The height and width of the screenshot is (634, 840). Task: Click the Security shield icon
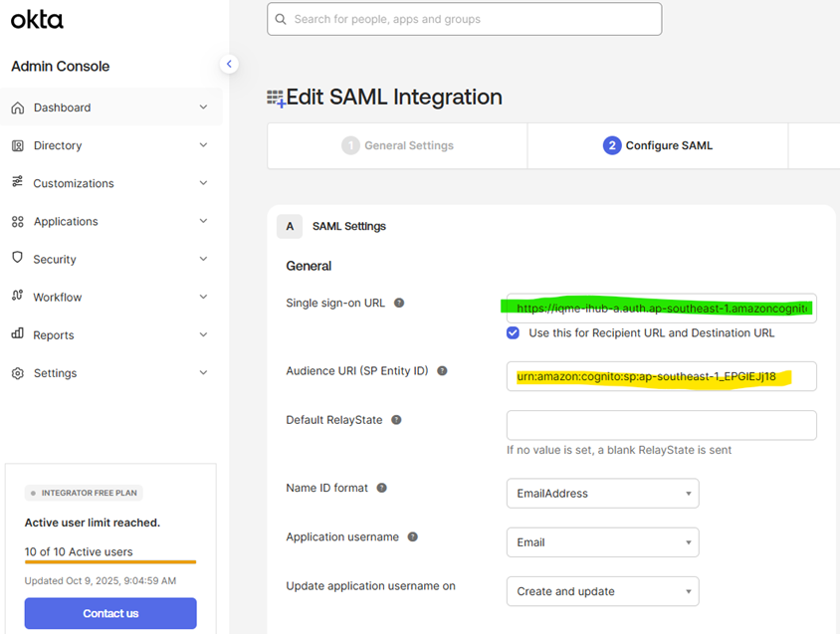tap(17, 258)
